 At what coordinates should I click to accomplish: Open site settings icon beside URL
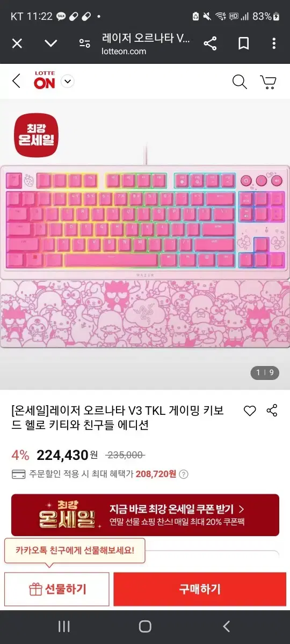[85, 43]
